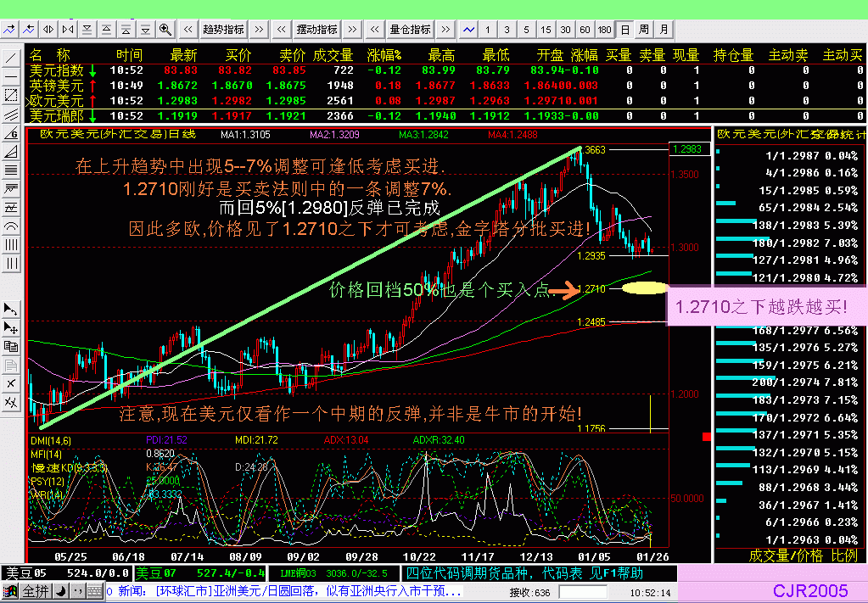The width and height of the screenshot is (868, 603).
Task: Select the dashed rectangle drawing tool
Action: coord(10,95)
